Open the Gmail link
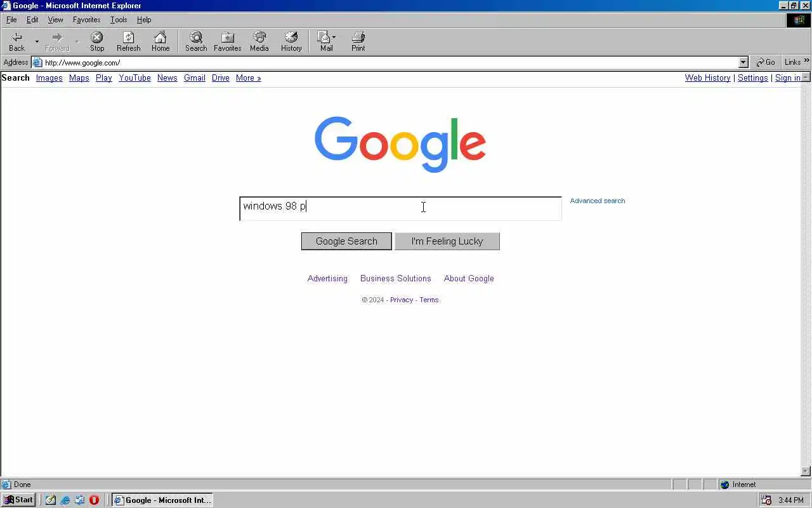The height and width of the screenshot is (508, 812). click(x=195, y=77)
